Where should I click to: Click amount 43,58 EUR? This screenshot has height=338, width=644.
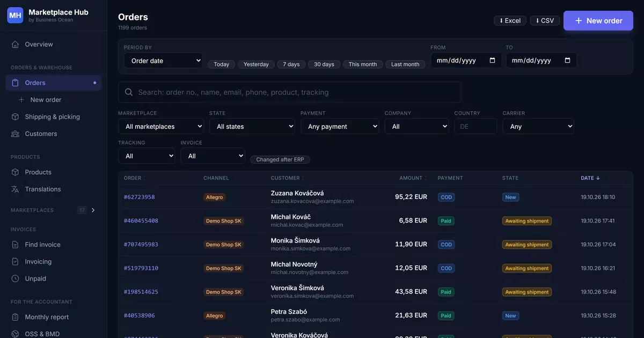click(411, 292)
